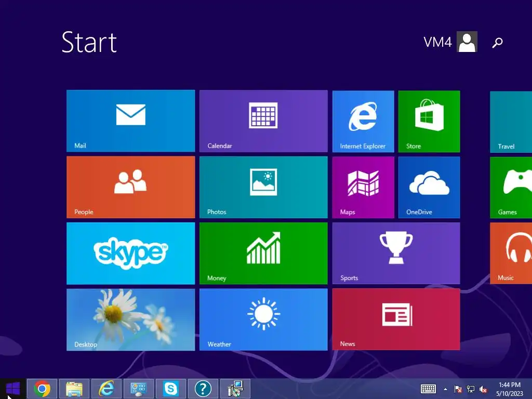The height and width of the screenshot is (399, 532).
Task: Open the Calendar tile
Action: [263, 121]
